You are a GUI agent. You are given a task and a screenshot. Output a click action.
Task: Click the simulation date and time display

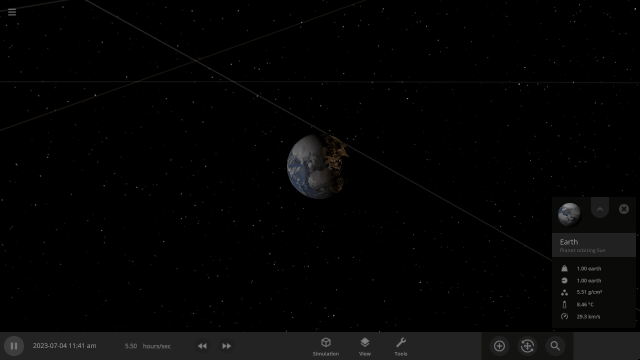(64, 346)
